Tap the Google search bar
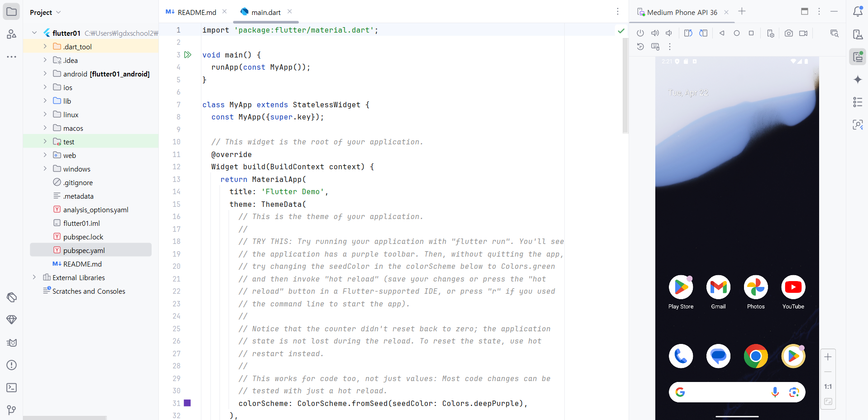Viewport: 868px width, 420px height. pyautogui.click(x=737, y=392)
